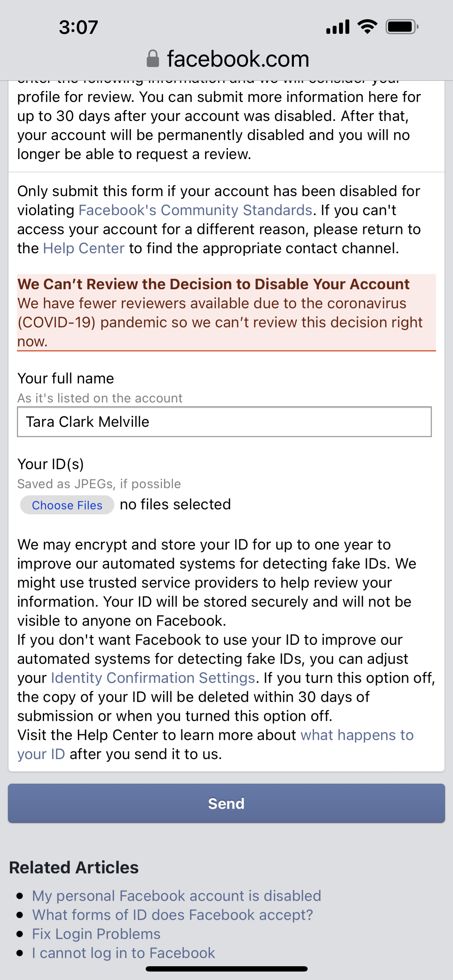
Task: Open Identity Confirmation Settings link
Action: point(153,678)
